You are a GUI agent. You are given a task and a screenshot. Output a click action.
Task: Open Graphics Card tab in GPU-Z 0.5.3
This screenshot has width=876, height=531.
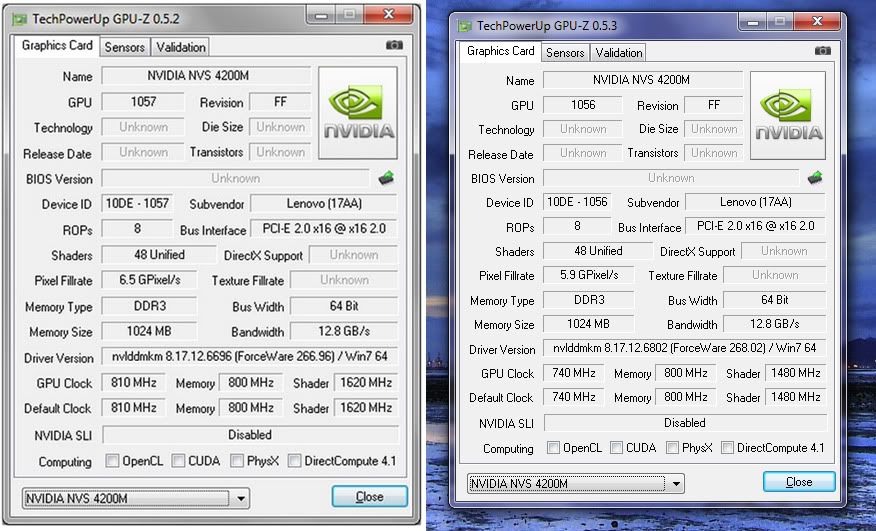point(501,51)
